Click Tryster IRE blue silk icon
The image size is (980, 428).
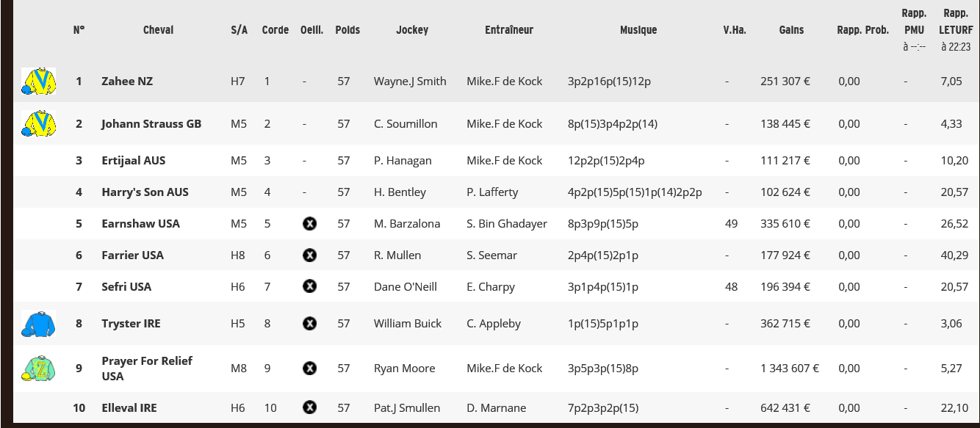click(x=39, y=323)
